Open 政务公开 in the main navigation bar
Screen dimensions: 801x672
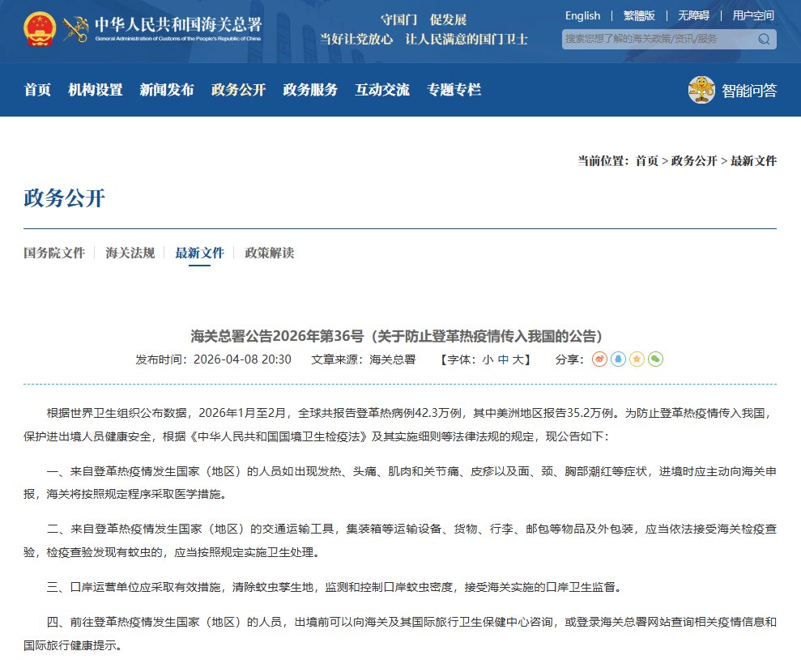click(x=238, y=90)
